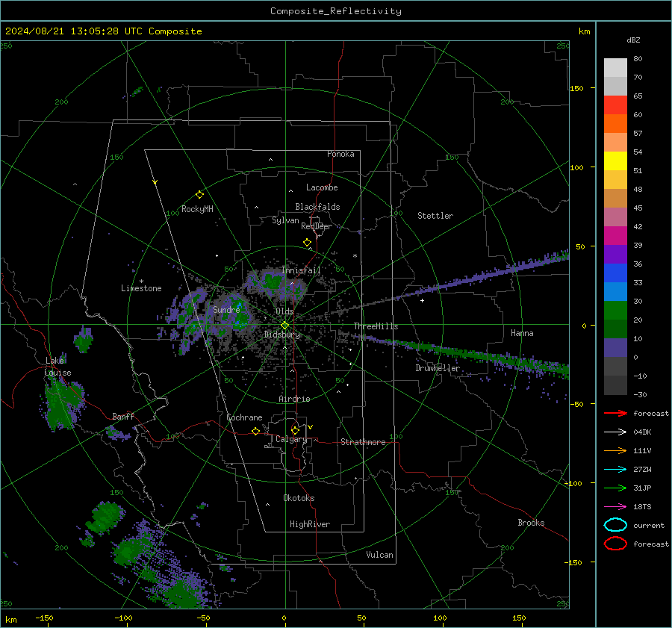
Task: Click the Lake Louise label
Action: 57,367
